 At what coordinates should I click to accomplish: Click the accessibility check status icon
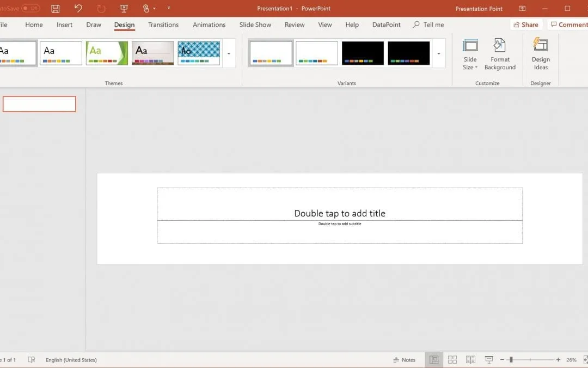pos(32,360)
